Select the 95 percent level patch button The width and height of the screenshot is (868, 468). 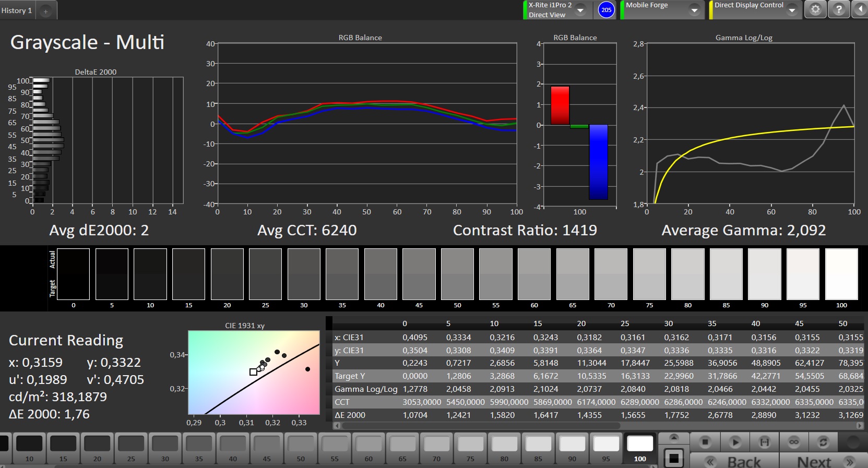pos(606,449)
